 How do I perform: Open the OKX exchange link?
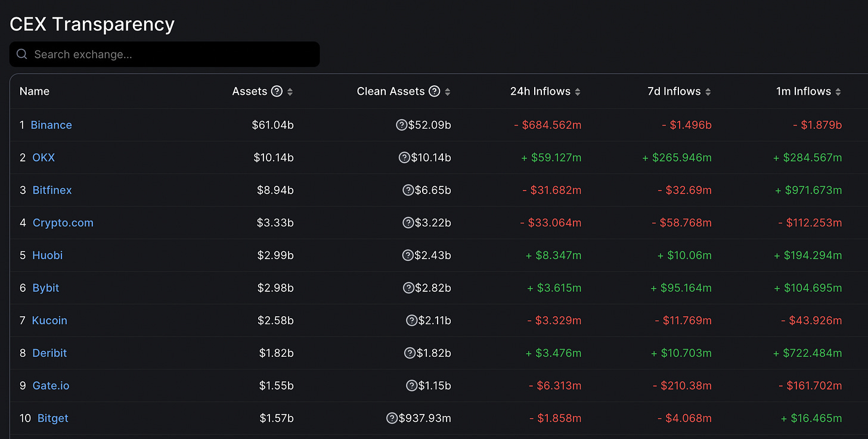coord(44,158)
